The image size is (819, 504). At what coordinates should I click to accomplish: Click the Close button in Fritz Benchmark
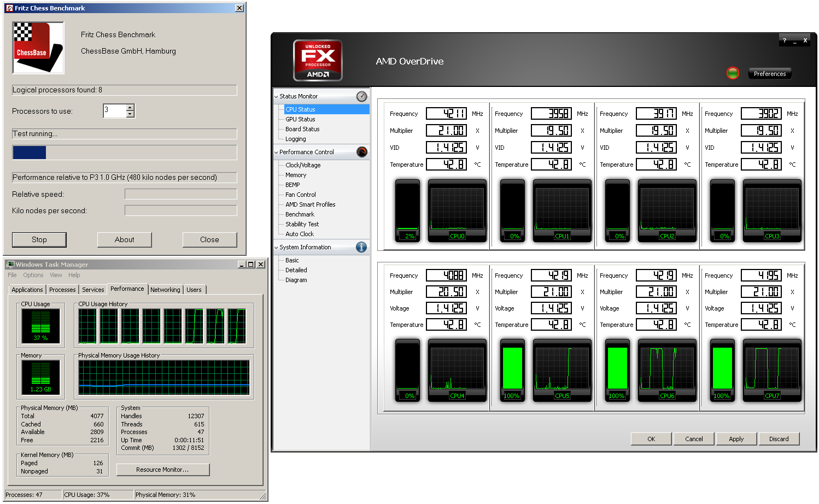pos(209,239)
